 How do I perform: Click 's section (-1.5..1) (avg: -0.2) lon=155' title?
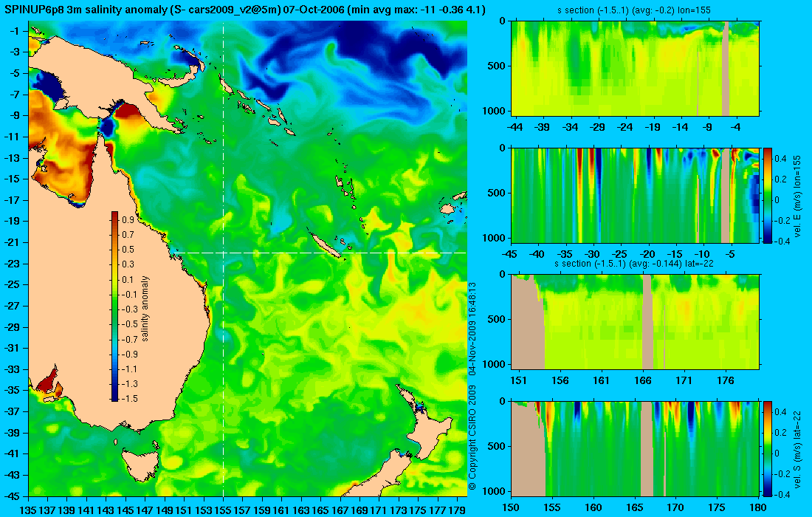633,10
